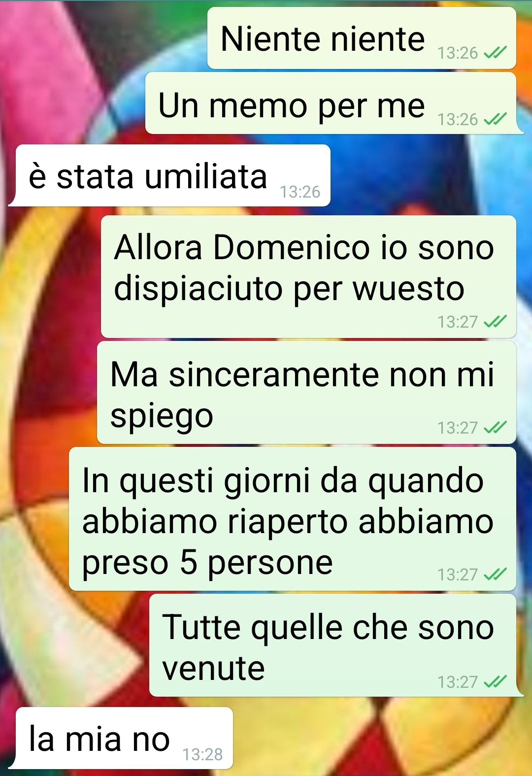This screenshot has height=776, width=532.
Task: Tap the double-check ticks on 'dispiaciuto per wuesto' message
Action: tap(495, 322)
